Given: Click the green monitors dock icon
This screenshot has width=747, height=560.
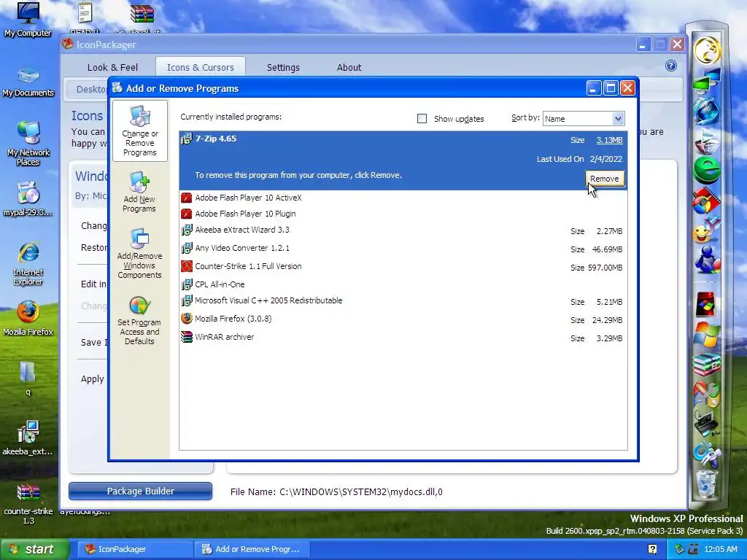Looking at the screenshot, I should tap(707, 79).
